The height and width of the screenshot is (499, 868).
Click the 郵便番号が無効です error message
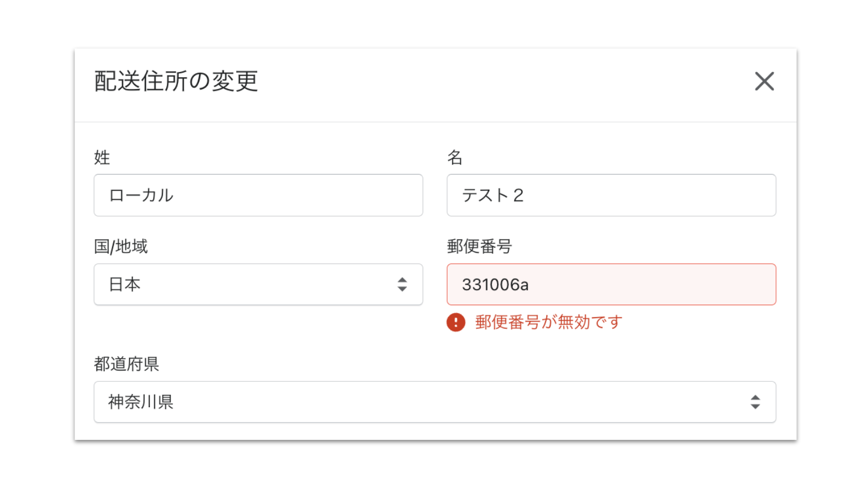[548, 322]
